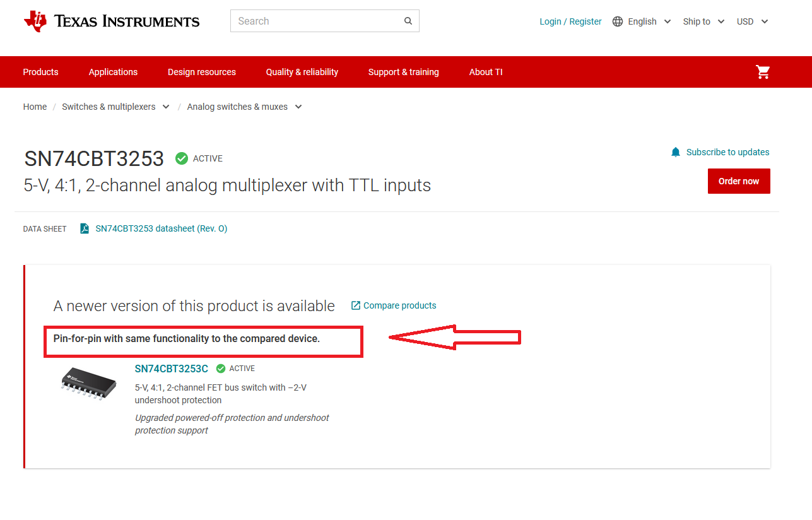Click the Login / Register link

click(x=570, y=21)
